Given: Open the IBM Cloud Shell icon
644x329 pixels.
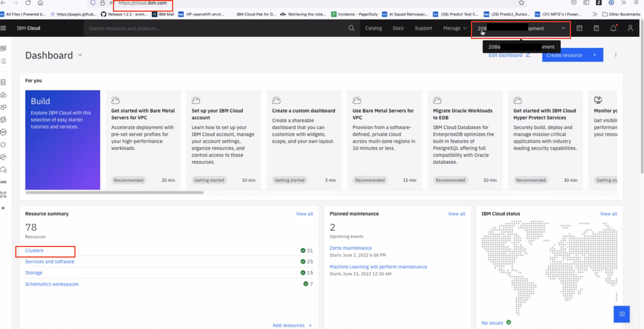Looking at the screenshot, I should click(579, 28).
